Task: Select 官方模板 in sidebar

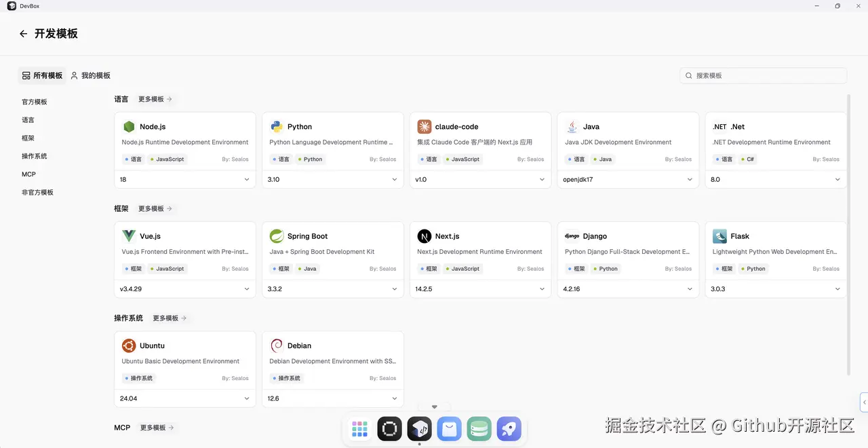Action: pos(35,102)
